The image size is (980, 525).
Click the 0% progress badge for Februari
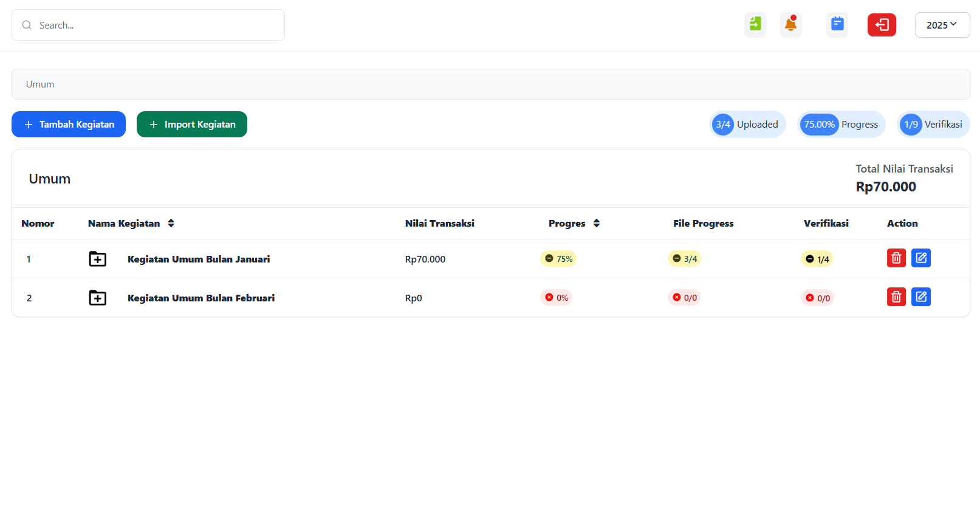tap(556, 298)
